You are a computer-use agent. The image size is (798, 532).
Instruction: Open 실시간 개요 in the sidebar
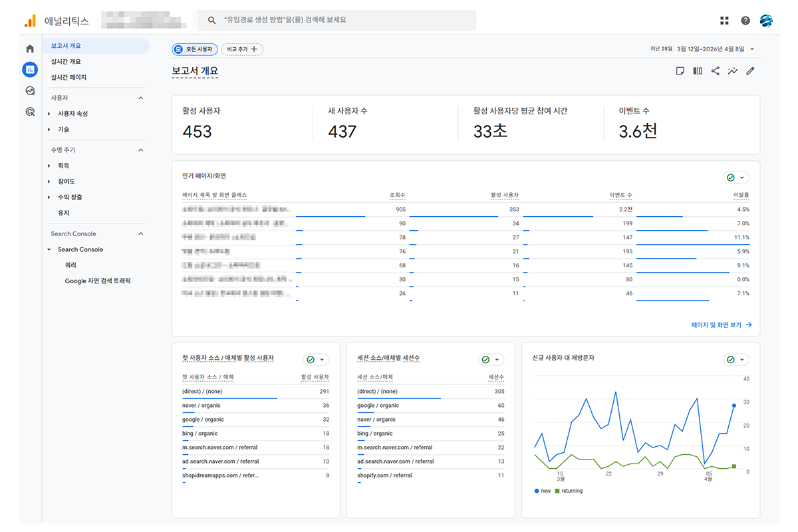point(66,62)
